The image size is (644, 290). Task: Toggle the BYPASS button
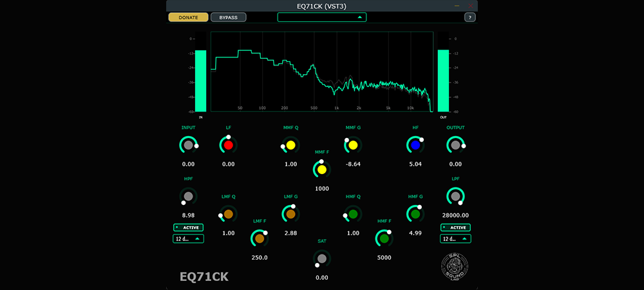(x=229, y=17)
